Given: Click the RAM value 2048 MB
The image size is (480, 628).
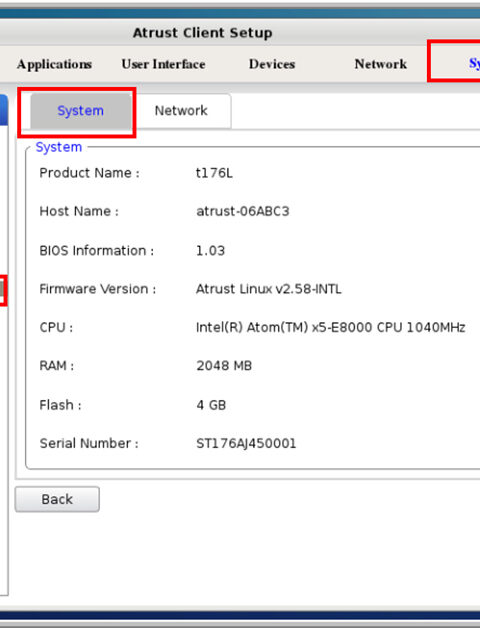Looking at the screenshot, I should tap(224, 366).
